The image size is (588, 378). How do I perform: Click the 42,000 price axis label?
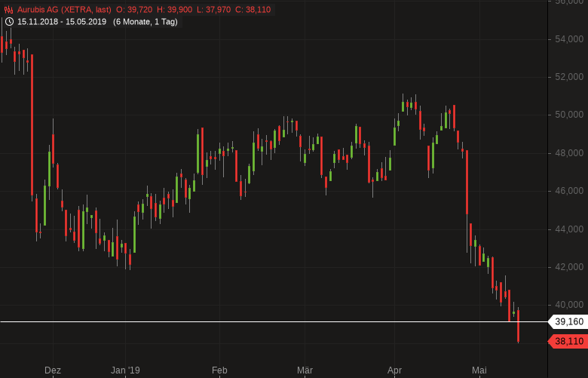pos(569,267)
